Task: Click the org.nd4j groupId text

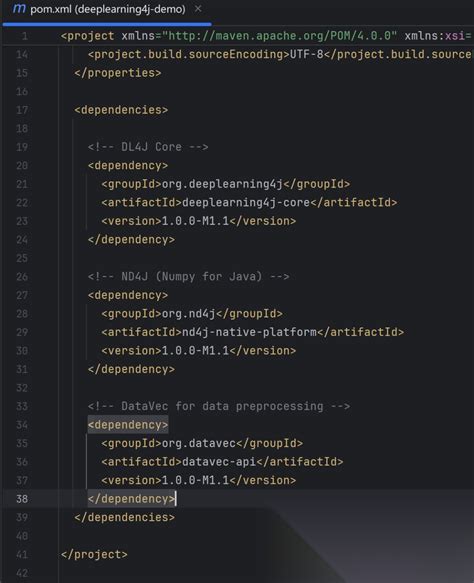Action: [188, 314]
